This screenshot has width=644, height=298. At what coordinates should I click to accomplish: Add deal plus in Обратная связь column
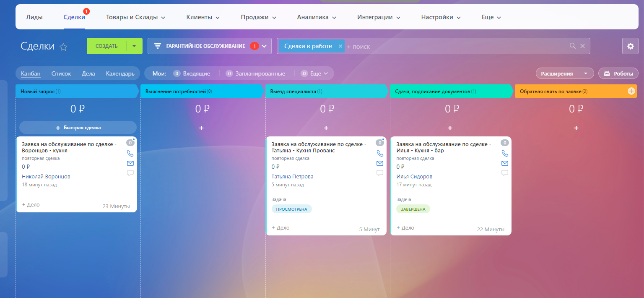click(576, 128)
